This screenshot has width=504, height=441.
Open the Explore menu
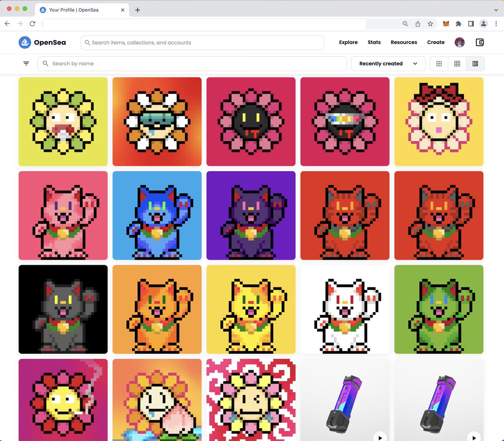click(x=348, y=42)
